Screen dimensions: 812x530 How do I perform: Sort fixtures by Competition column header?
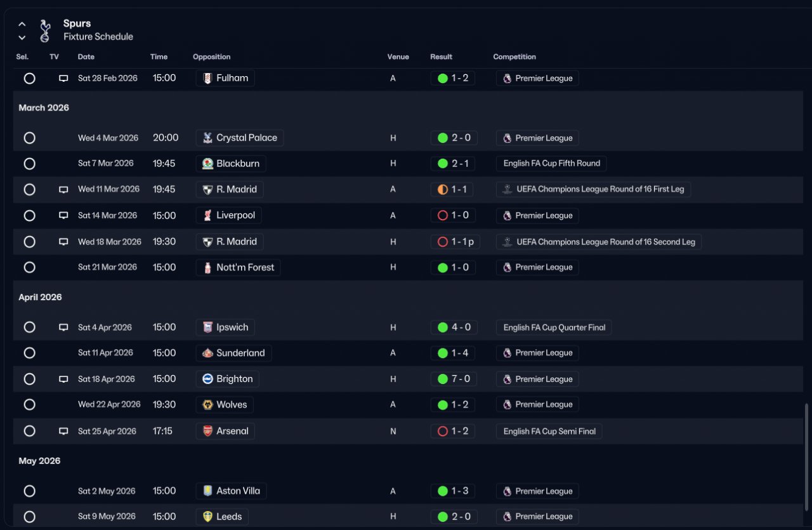514,56
